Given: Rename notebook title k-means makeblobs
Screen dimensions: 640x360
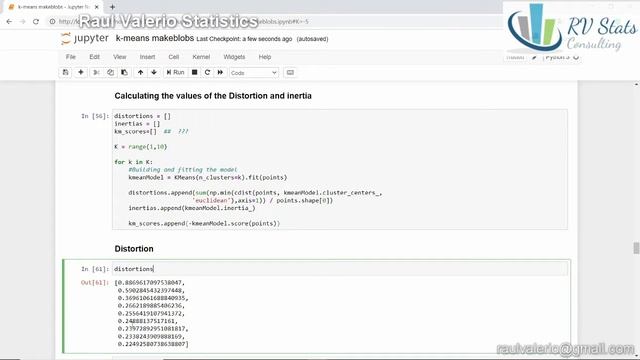Looking at the screenshot, I should pos(155,38).
